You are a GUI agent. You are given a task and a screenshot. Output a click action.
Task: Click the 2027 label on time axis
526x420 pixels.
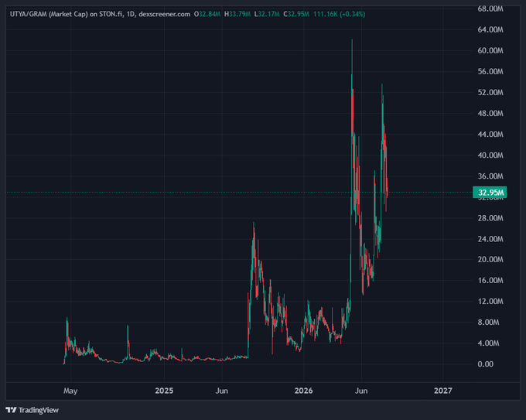[x=442, y=391]
